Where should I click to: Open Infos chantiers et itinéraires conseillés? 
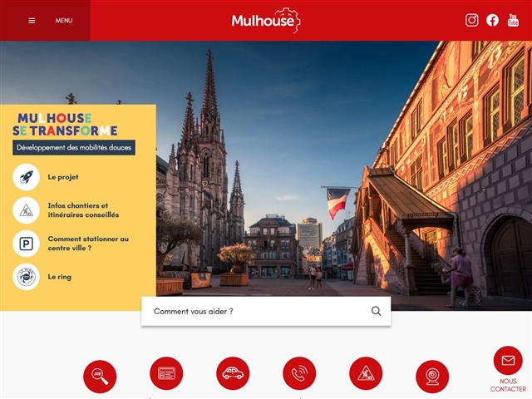coord(83,210)
